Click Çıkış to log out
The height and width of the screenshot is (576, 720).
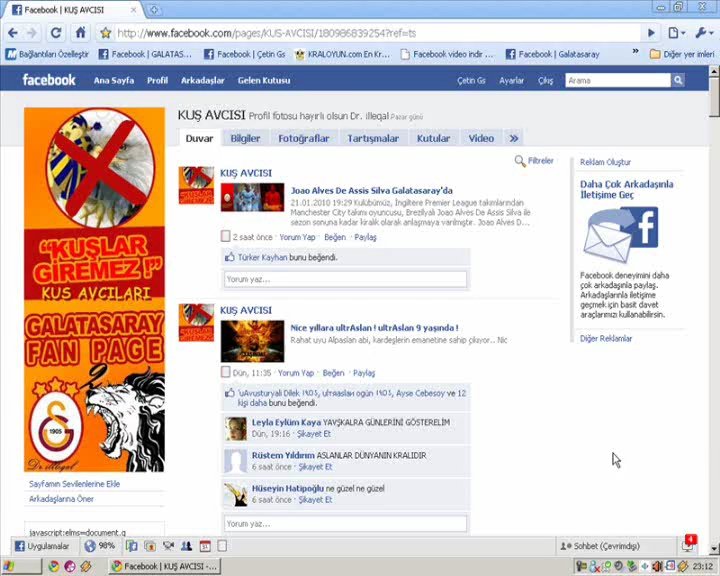point(546,80)
